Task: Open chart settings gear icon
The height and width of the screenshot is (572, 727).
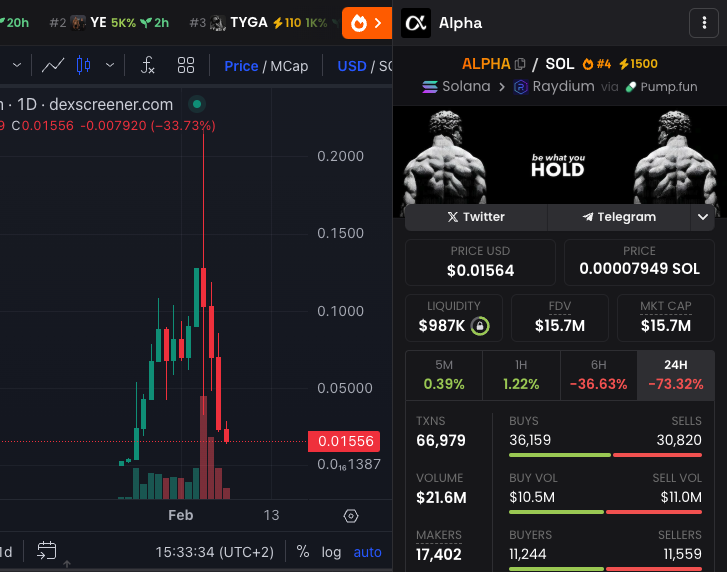Action: (351, 516)
